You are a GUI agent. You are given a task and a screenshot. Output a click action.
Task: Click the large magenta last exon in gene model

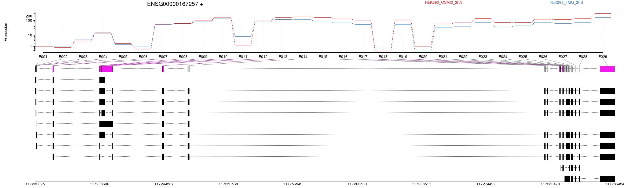608,69
